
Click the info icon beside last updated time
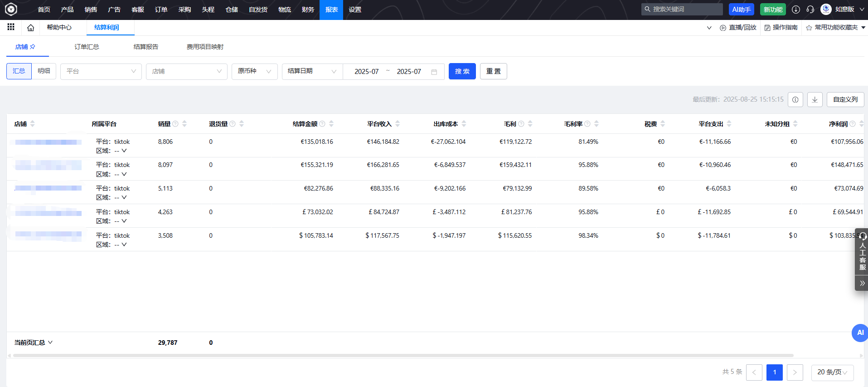(x=795, y=99)
